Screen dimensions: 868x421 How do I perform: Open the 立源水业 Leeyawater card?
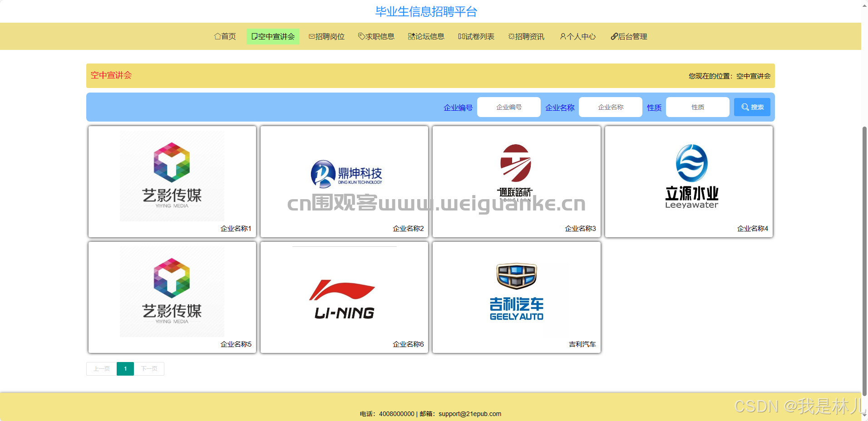689,181
